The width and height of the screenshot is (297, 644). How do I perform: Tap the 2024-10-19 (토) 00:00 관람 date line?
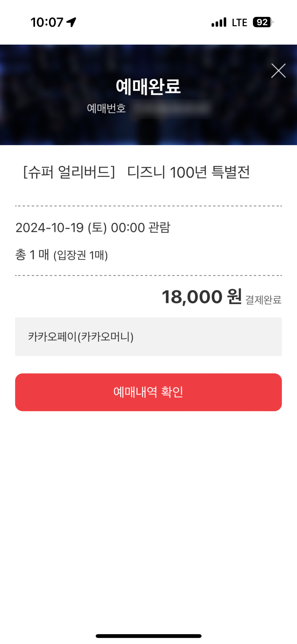[x=93, y=228]
